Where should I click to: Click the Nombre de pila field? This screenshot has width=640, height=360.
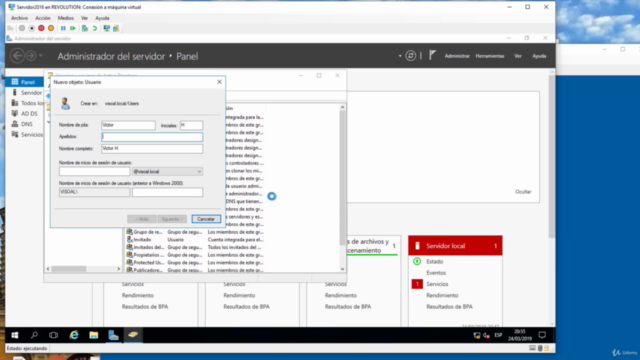click(x=128, y=125)
